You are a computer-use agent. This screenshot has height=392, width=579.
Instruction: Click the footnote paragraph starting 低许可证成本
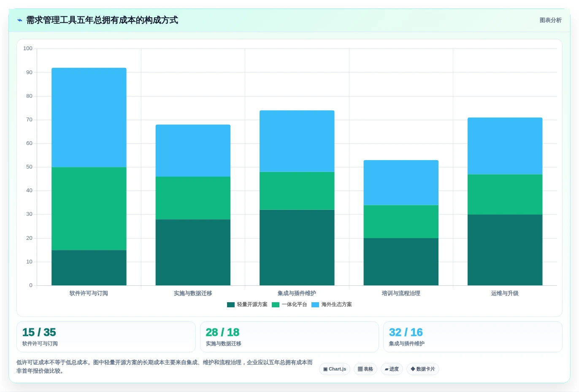pos(165,367)
